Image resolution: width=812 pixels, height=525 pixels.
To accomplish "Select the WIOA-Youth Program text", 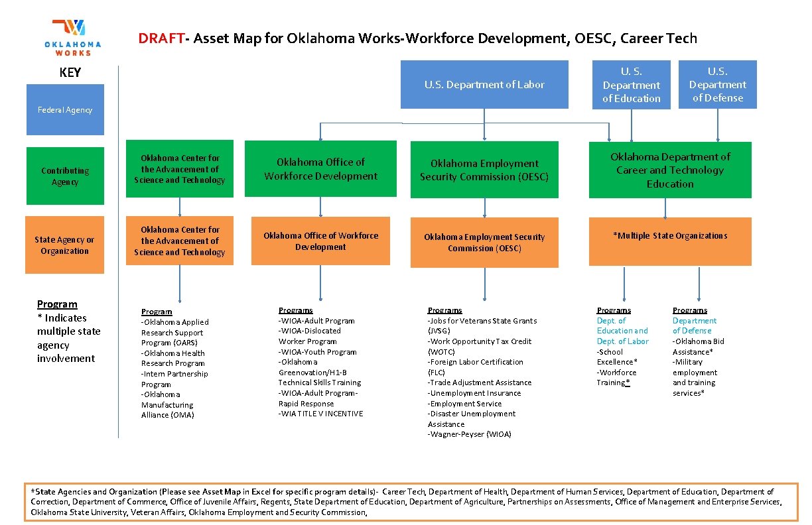I will (x=317, y=351).
